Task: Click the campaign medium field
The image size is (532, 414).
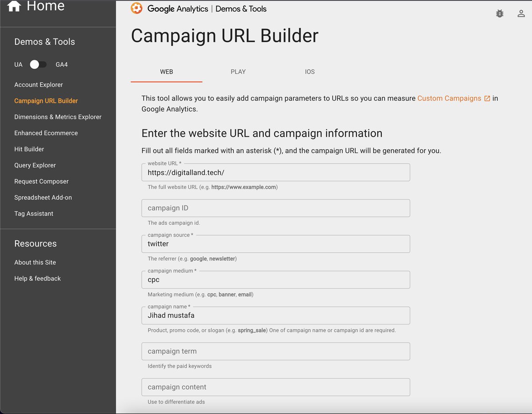Action: [276, 280]
